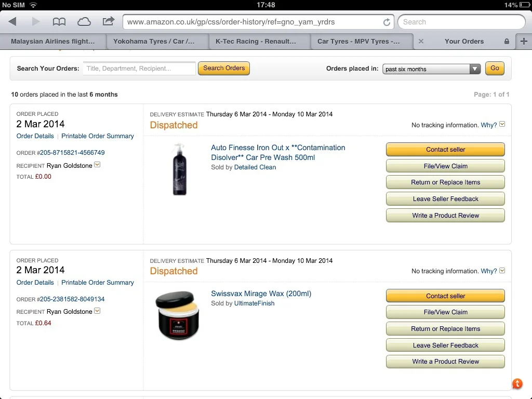Screen dimensions: 532x399
Task: Open iCloud tabs cloud icon
Action: pyautogui.click(x=84, y=22)
